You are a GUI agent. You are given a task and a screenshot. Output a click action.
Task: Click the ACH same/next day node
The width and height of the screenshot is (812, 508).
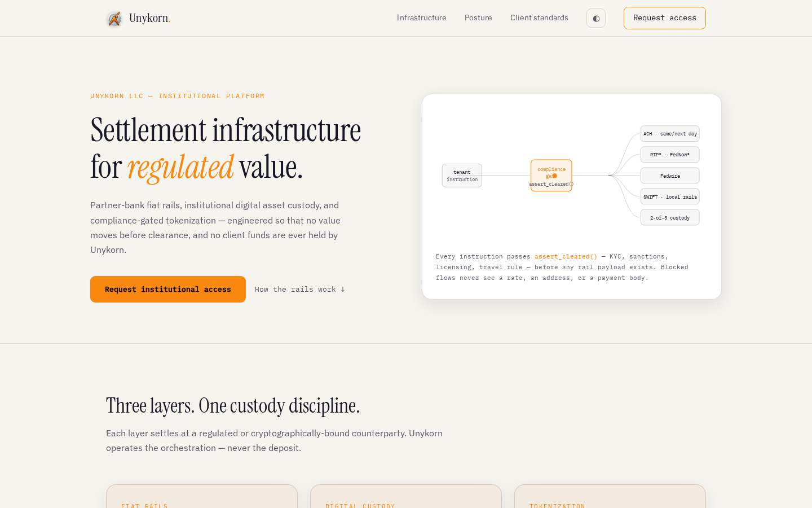[670, 134]
